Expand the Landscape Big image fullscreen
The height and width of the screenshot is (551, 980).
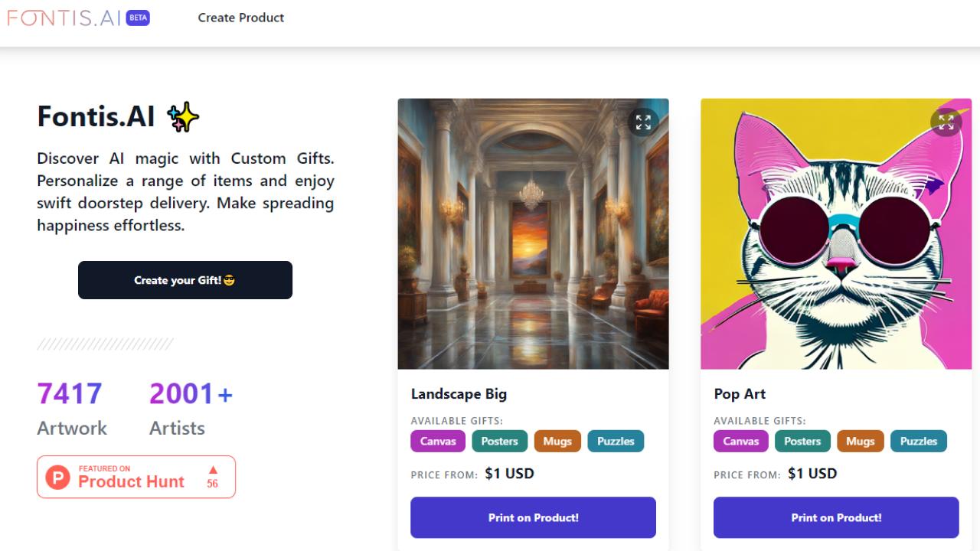[643, 122]
